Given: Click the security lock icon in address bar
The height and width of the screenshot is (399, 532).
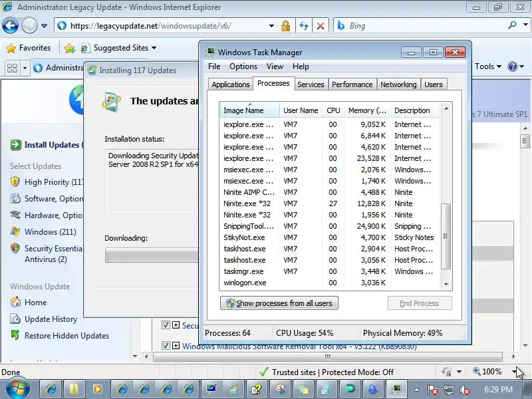Looking at the screenshot, I should coord(285,26).
